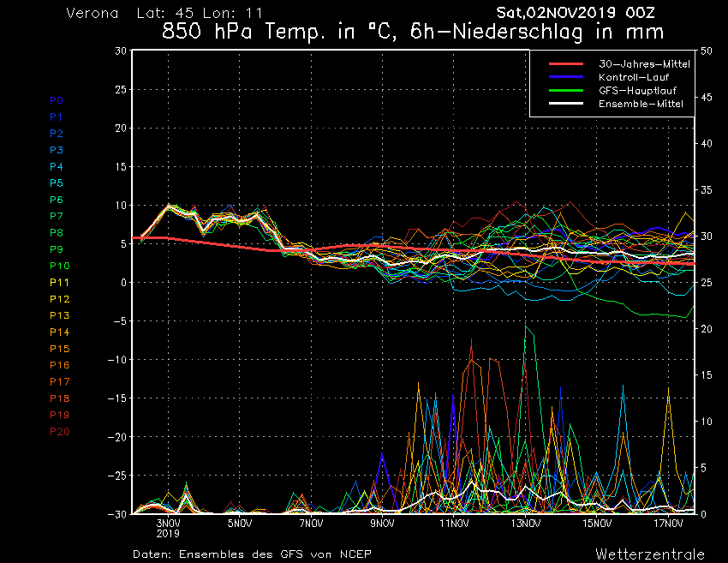Click the Verona location label

(x=92, y=13)
